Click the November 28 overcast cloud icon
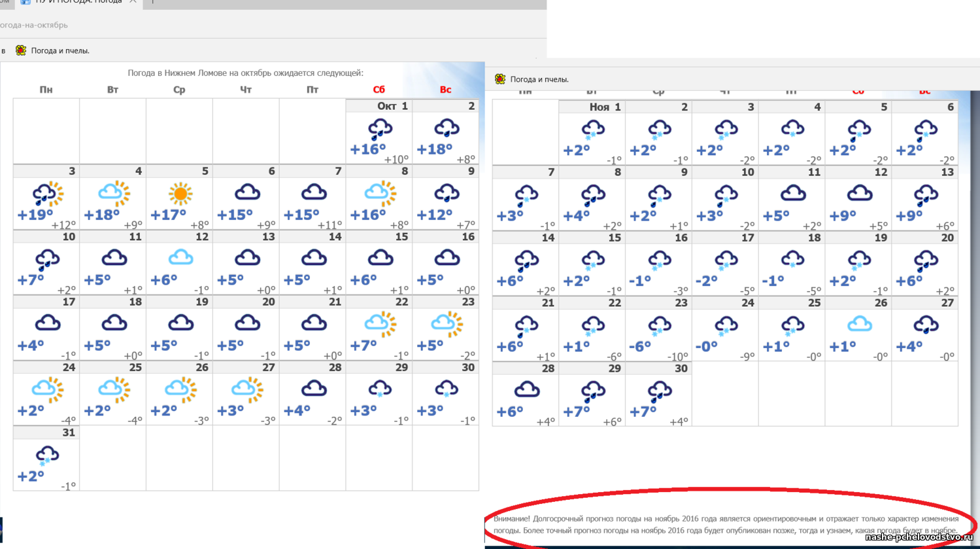Viewport: 980px width, 549px height. tap(527, 389)
